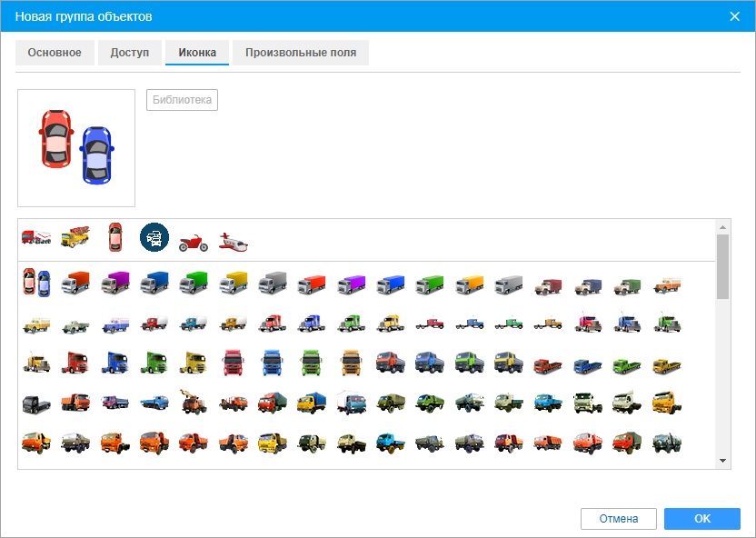Select old truck with maroon canvas cover
The image size is (756, 538).
pos(548,287)
